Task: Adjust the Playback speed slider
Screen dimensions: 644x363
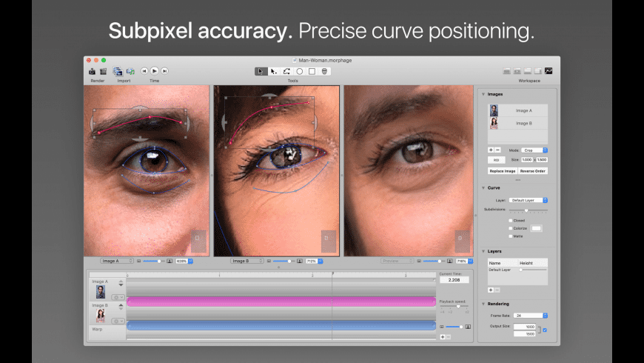Action: [x=455, y=307]
